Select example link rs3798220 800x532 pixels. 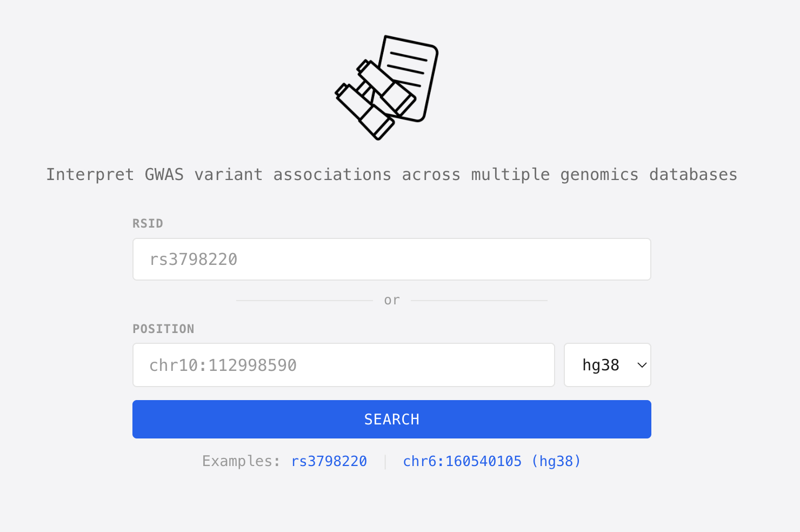click(x=329, y=461)
